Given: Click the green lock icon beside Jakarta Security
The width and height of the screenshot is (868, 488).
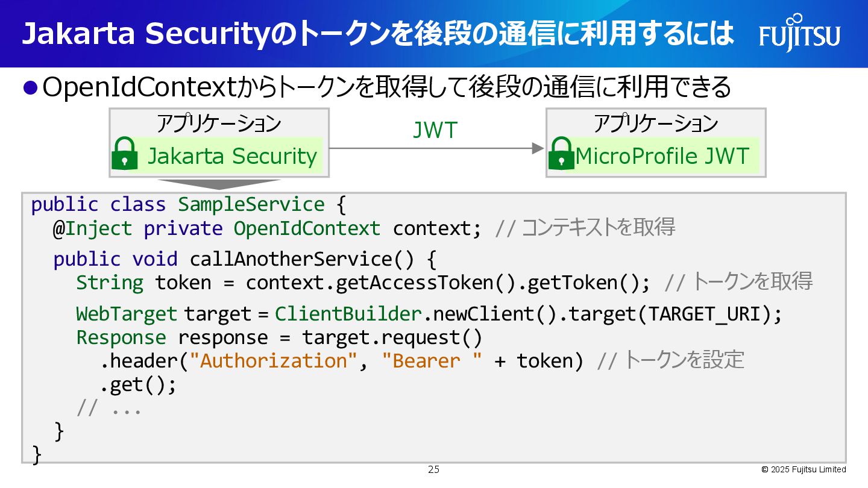Looking at the screenshot, I should click(x=125, y=154).
